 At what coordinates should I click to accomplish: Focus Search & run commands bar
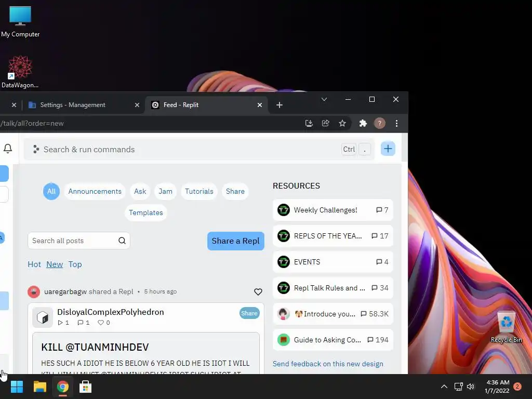tap(199, 149)
